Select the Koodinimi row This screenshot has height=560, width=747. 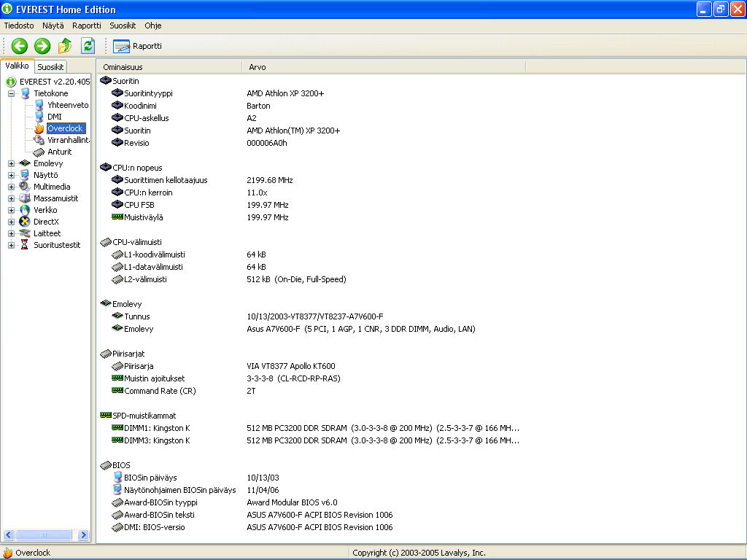pos(421,106)
